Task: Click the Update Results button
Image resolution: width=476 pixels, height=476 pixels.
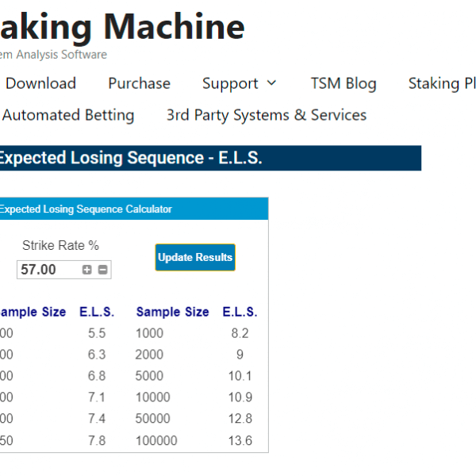Action: tap(195, 257)
